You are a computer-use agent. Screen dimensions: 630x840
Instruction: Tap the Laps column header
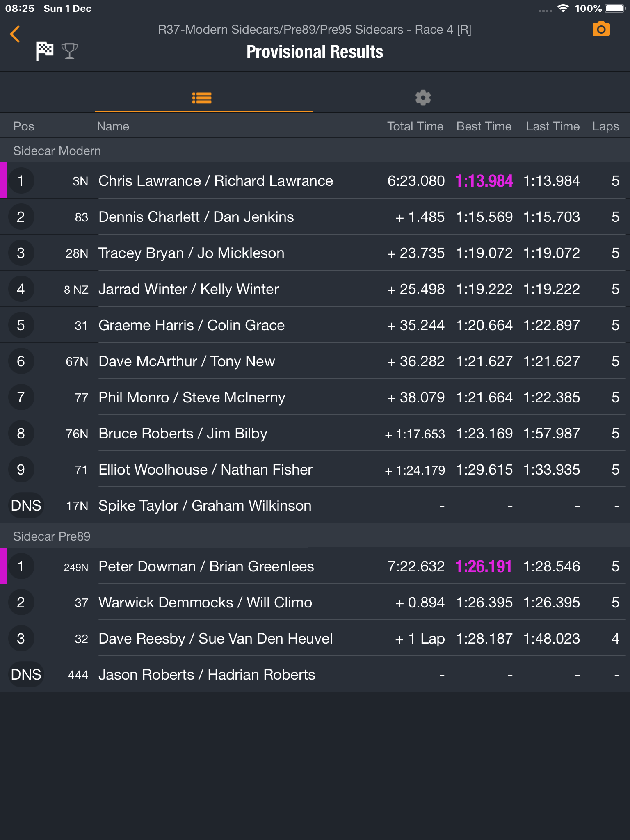coord(605,126)
